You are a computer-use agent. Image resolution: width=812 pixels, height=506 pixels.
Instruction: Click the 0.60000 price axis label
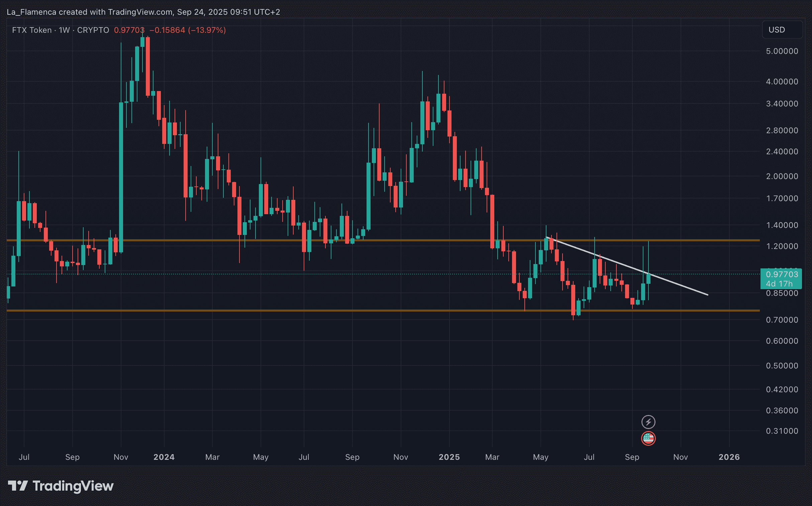(x=782, y=341)
